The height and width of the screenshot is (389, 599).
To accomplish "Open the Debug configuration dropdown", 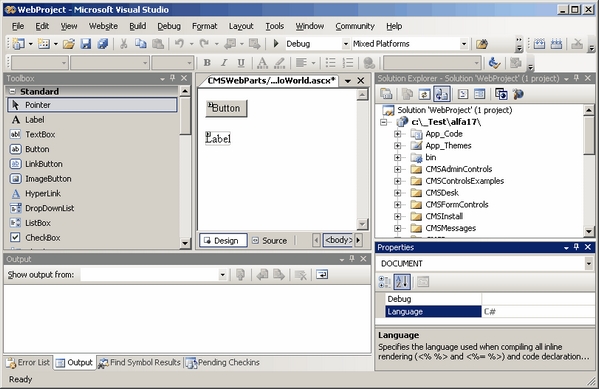I will pyautogui.click(x=345, y=44).
